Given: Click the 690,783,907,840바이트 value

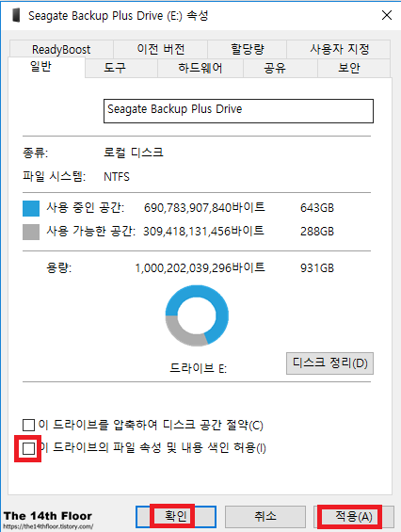Looking at the screenshot, I should coord(204,208).
